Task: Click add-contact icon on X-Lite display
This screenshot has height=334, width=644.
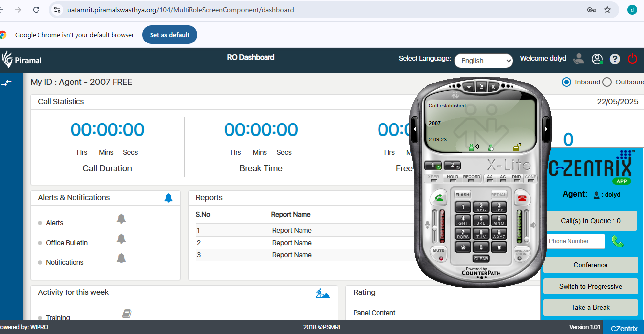Action: pyautogui.click(x=491, y=147)
